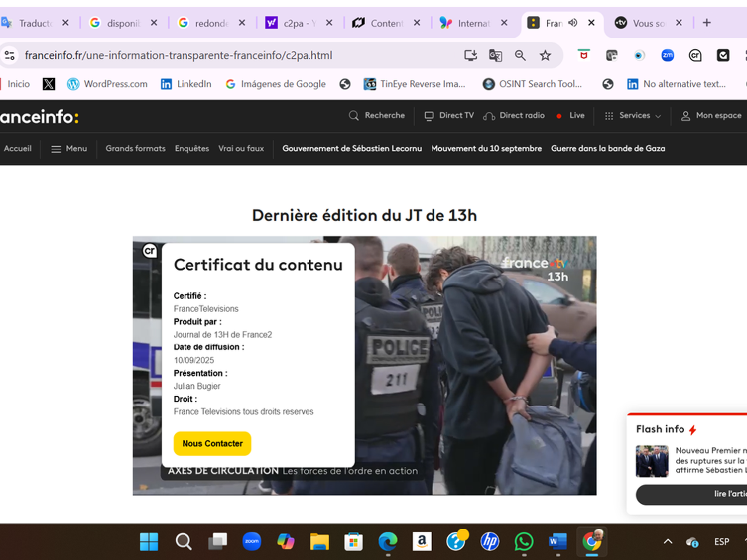
Task: Click the Nous Contacter button
Action: 213,444
